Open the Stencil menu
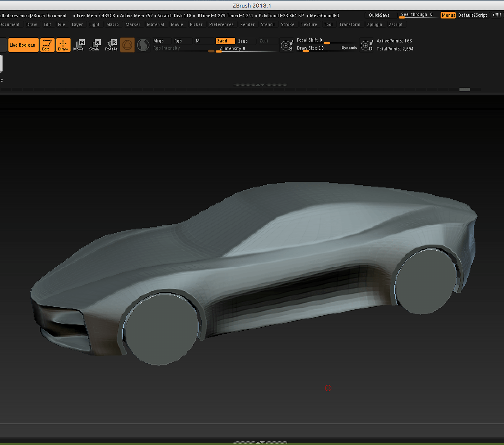 [x=268, y=24]
